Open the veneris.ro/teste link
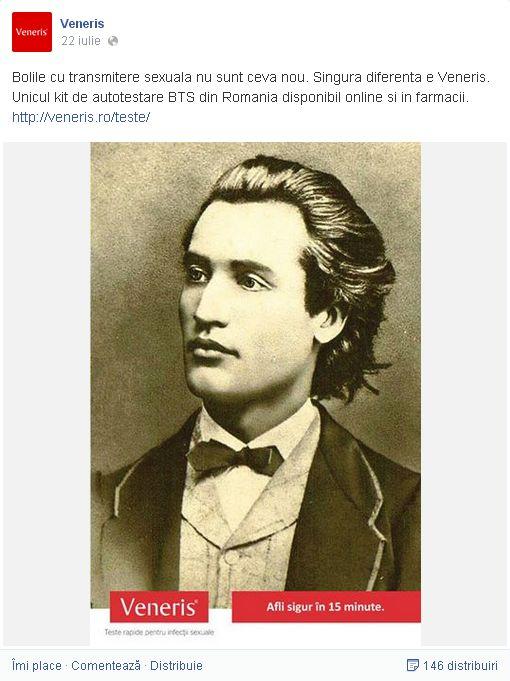The image size is (510, 681). [81, 117]
